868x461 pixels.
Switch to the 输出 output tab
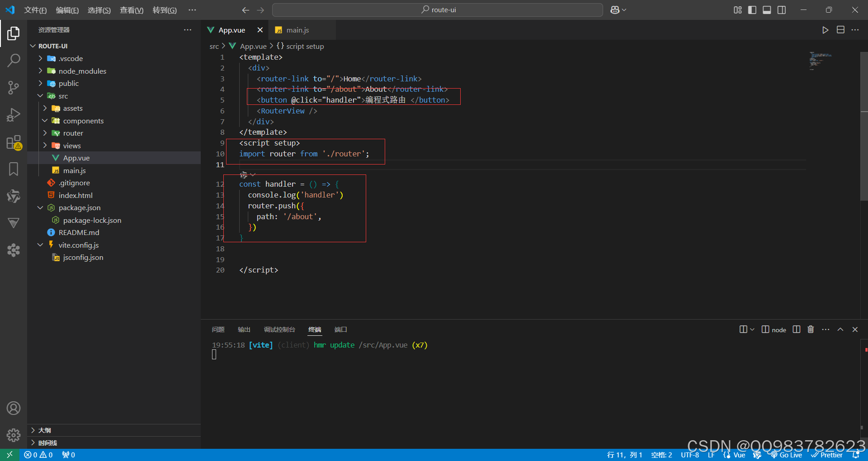coord(244,329)
